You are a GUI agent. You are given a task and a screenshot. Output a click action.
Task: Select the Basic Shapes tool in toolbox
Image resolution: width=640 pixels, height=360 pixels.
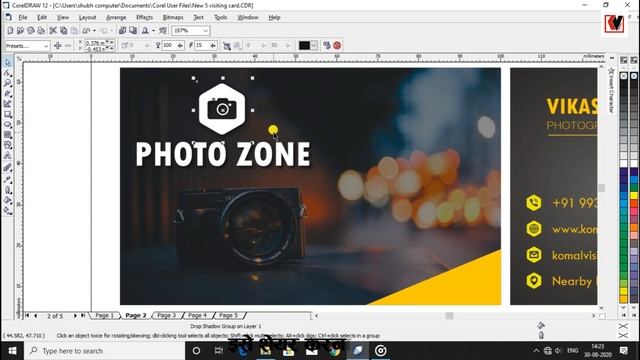click(7, 145)
